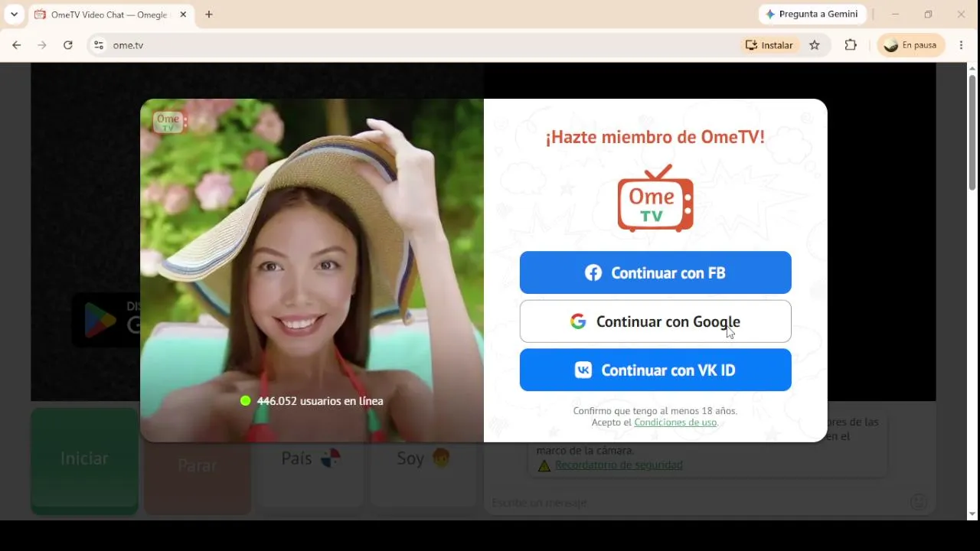Go back to the previous page

coord(17,45)
